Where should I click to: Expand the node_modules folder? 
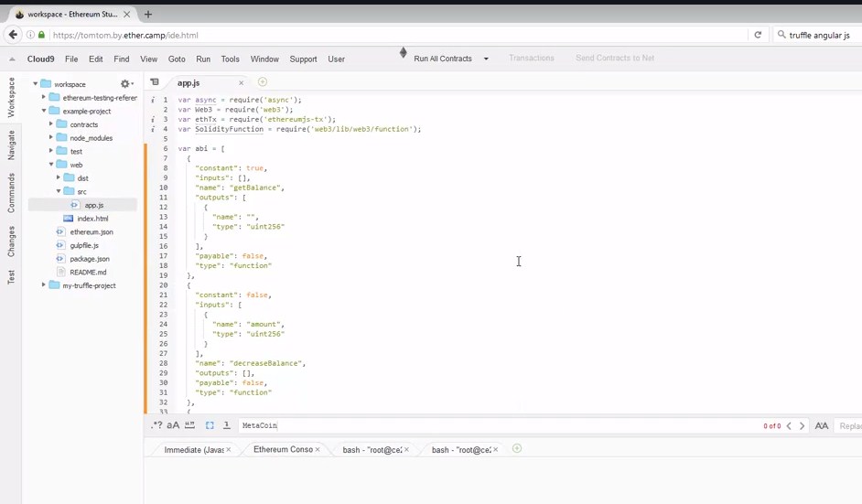pos(51,137)
